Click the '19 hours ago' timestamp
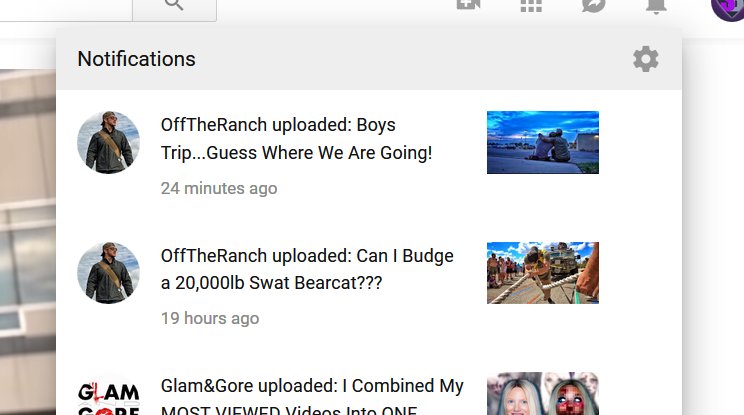The width and height of the screenshot is (744, 415). pos(210,318)
